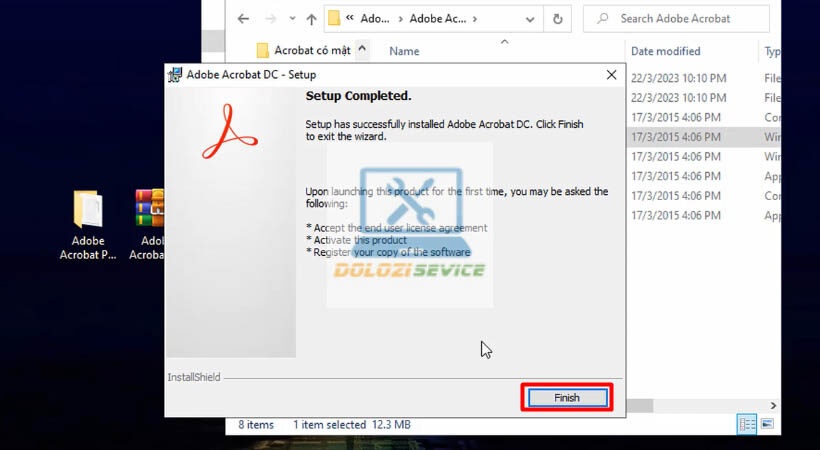The height and width of the screenshot is (450, 820).
Task: Click horizontal scrollbar right arrow in Explorer
Action: pos(773,406)
